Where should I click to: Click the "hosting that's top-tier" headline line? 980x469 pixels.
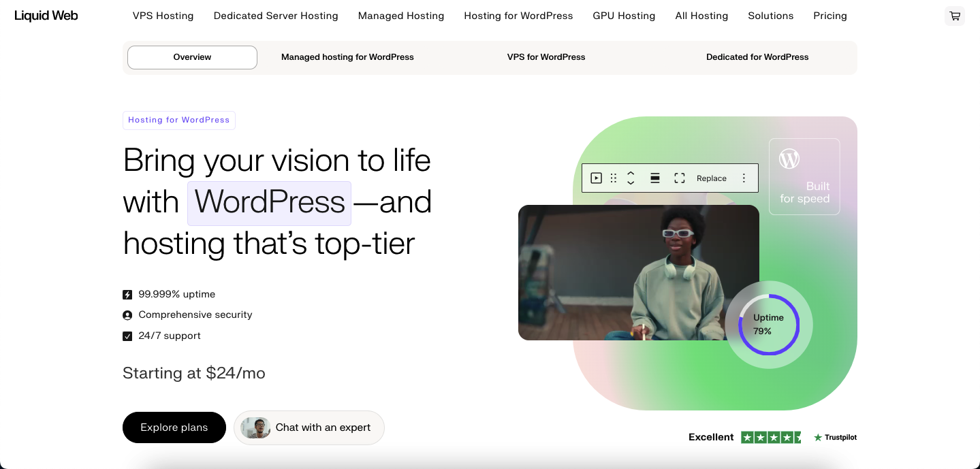pyautogui.click(x=269, y=244)
